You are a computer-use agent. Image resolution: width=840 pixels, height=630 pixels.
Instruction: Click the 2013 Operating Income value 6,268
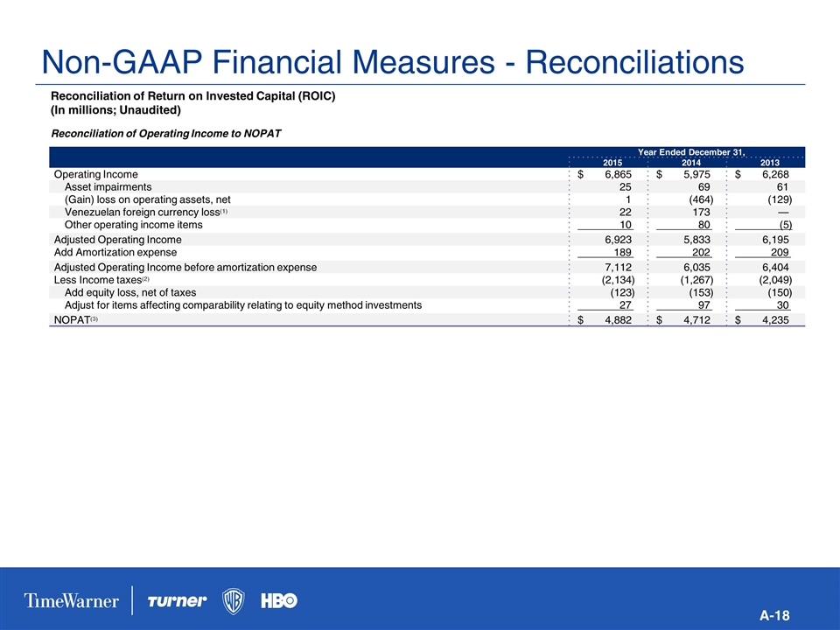point(775,175)
